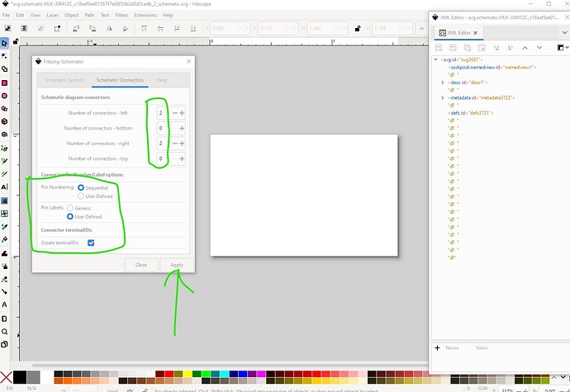The width and height of the screenshot is (570, 392).
Task: Add attribute with plus button in XML Editor
Action: pos(437,348)
